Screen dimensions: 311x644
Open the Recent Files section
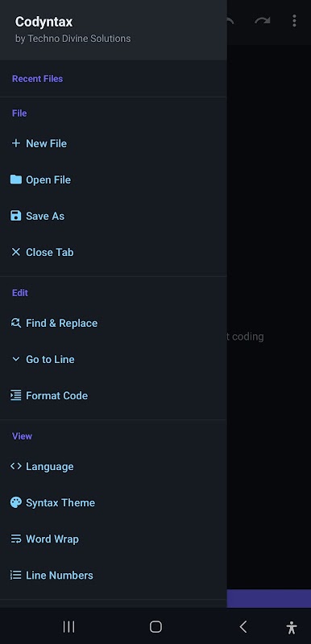click(x=37, y=78)
